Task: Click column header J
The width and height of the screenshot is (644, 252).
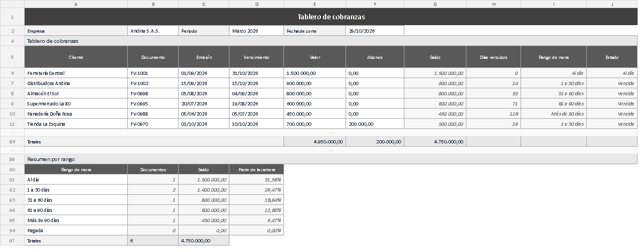Action: coord(612,4)
